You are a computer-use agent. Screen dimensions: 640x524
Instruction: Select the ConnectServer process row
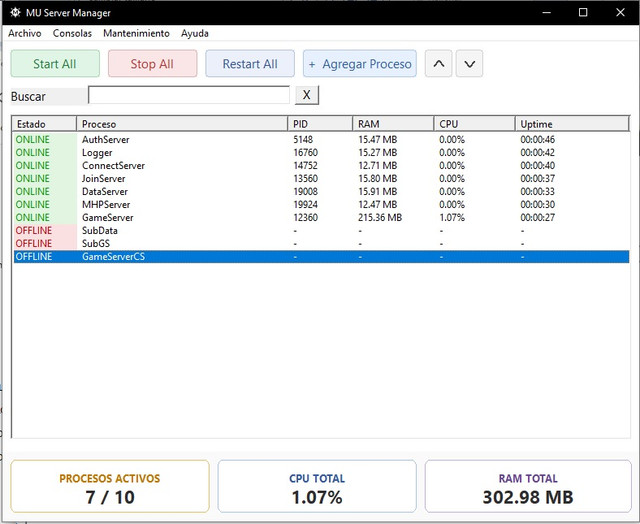pos(321,166)
